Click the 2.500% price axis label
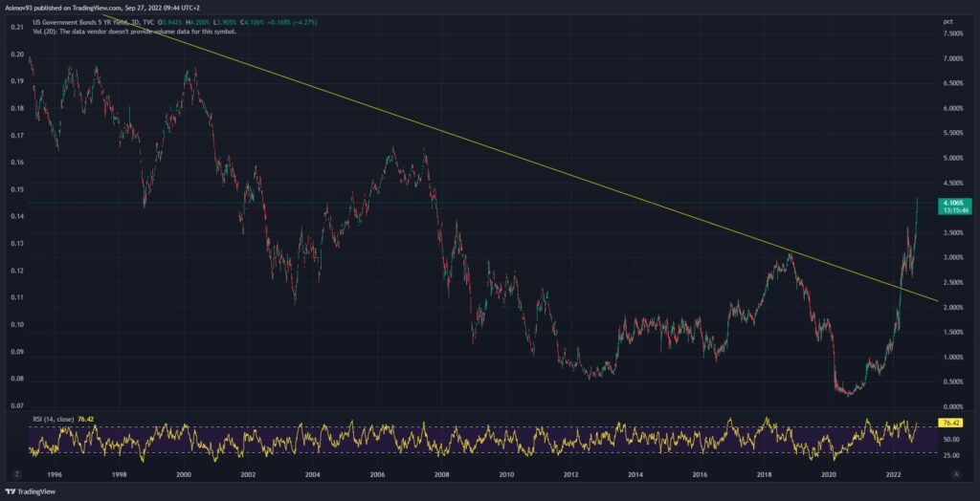Image resolution: width=980 pixels, height=501 pixels. [x=953, y=282]
